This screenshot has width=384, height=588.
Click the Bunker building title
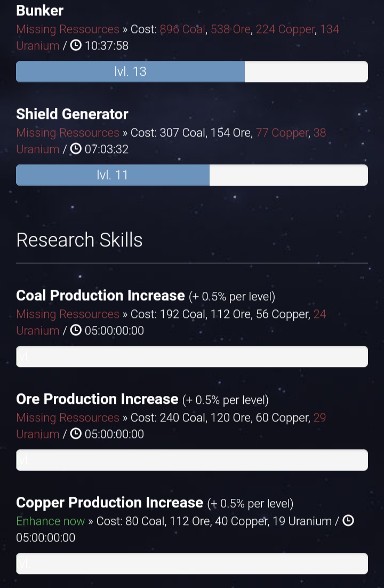[40, 11]
